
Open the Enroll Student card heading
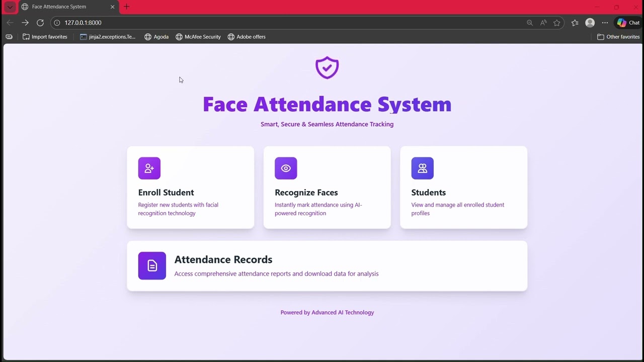click(166, 193)
